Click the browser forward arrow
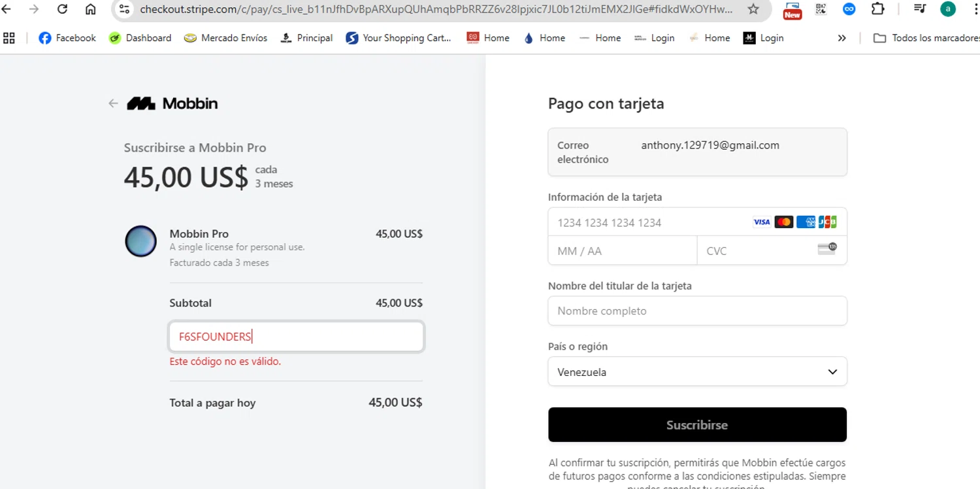Screen dimensions: 980x489 34,9
